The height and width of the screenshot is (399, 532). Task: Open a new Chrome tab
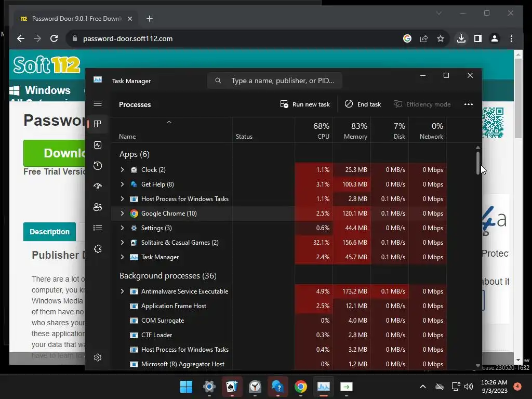tap(150, 19)
